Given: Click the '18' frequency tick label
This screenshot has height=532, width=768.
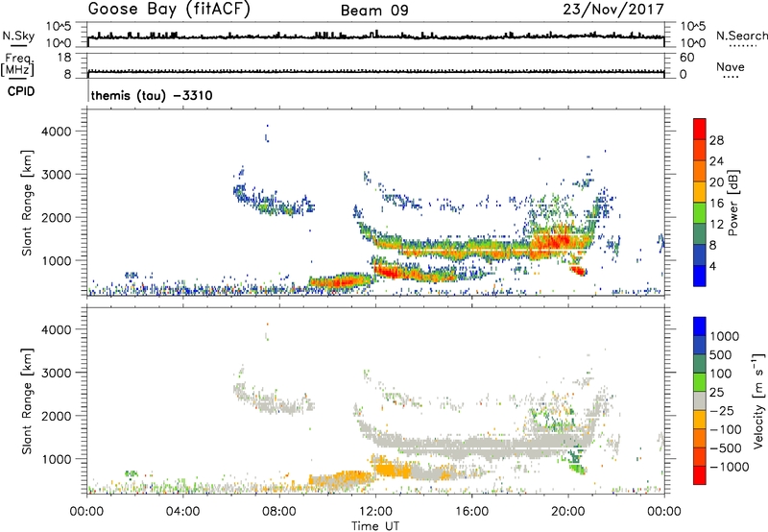Looking at the screenshot, I should [64, 58].
